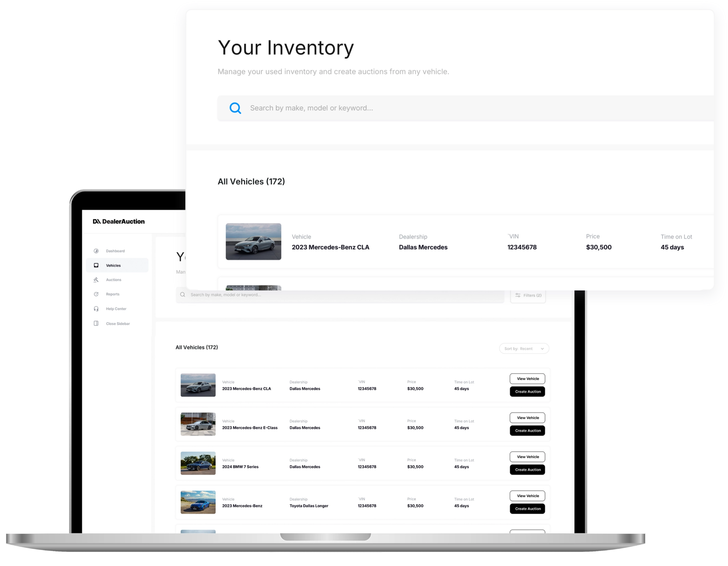The width and height of the screenshot is (728, 566).
Task: Create Auction for Mercedes-Benz E-Class
Action: (x=527, y=431)
